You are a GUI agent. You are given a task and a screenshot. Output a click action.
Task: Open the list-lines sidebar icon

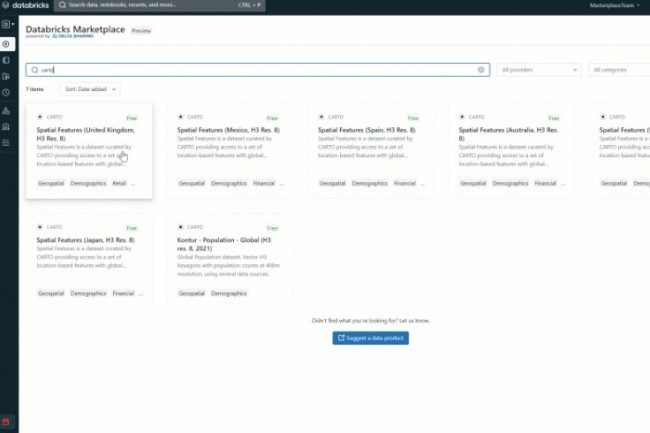click(x=6, y=143)
